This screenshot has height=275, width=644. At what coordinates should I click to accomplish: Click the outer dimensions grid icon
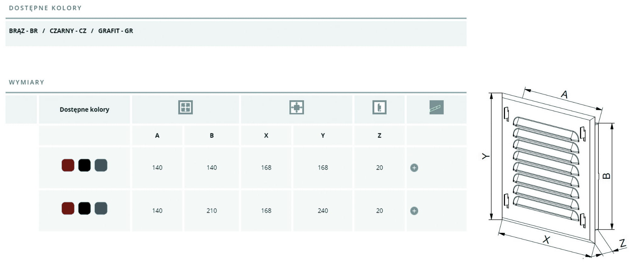point(185,107)
